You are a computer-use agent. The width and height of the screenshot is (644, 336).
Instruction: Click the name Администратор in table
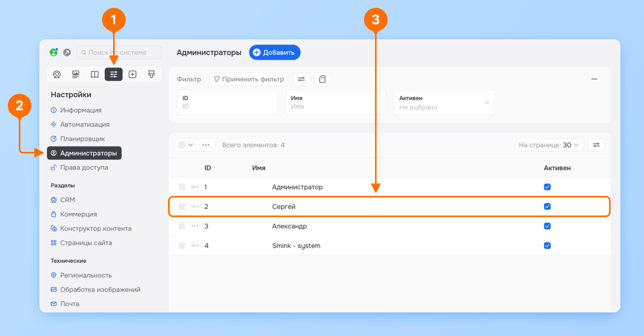tap(297, 187)
